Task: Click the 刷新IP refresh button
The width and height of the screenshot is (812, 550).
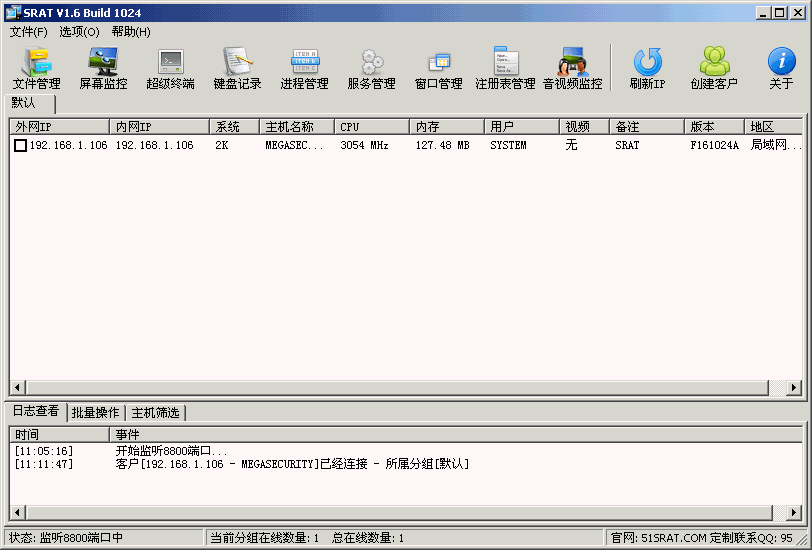Action: pos(647,68)
